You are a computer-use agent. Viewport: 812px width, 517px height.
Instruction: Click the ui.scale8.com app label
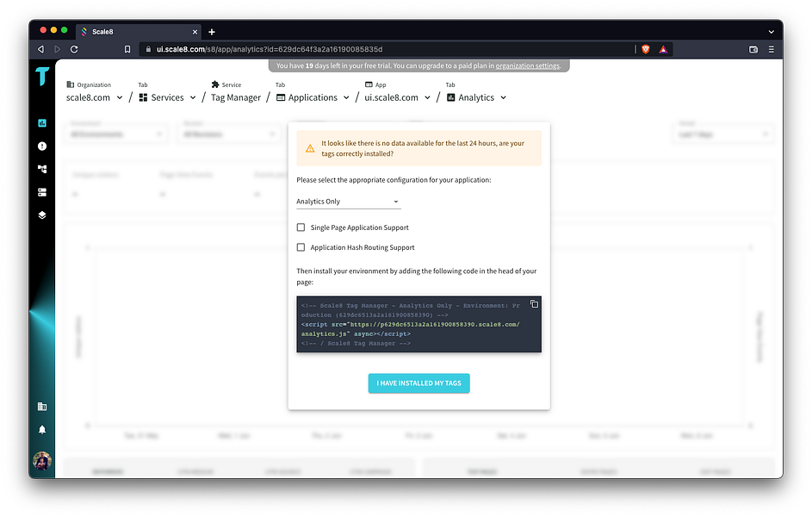391,97
